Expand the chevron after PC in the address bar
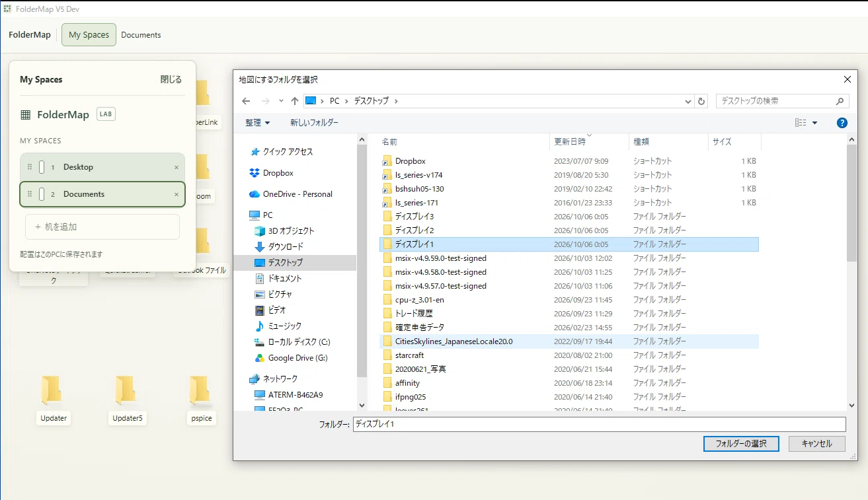This screenshot has height=500, width=868. pyautogui.click(x=346, y=101)
